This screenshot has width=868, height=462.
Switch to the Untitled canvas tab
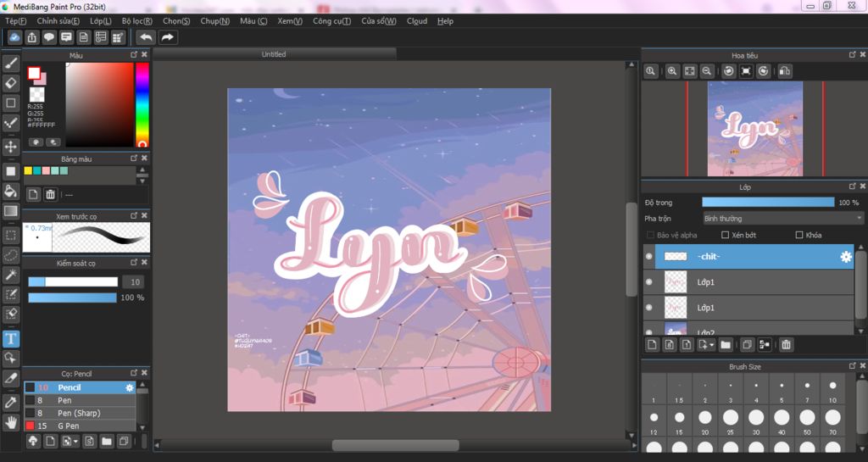point(274,54)
